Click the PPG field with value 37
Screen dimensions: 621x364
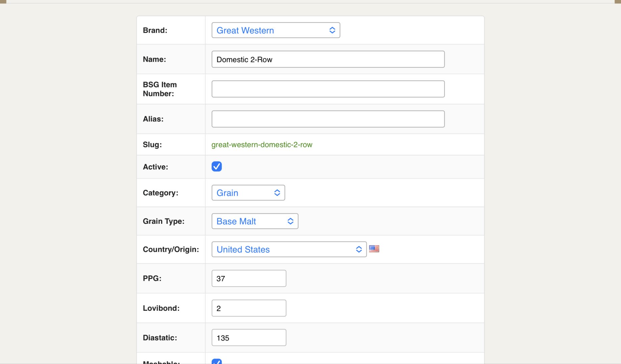pyautogui.click(x=249, y=278)
